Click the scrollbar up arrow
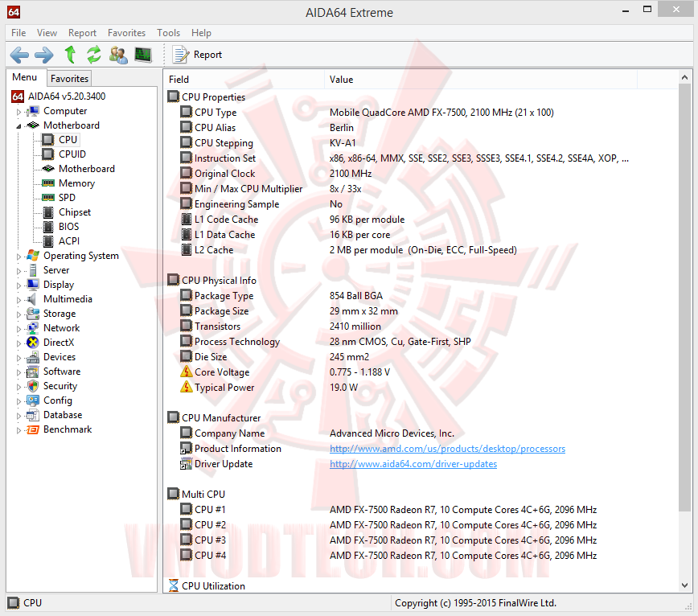 [684, 77]
